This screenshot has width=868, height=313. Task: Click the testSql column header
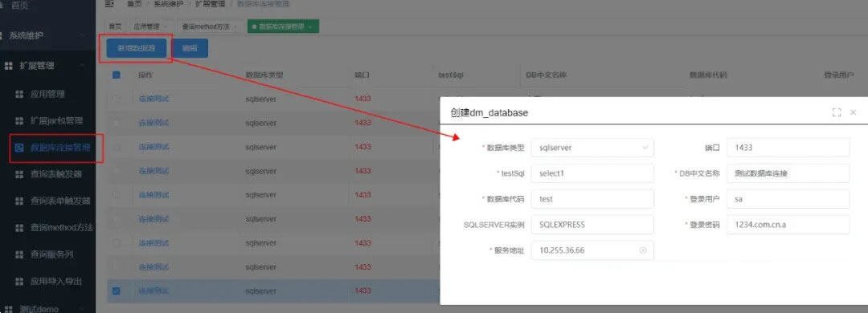click(450, 75)
